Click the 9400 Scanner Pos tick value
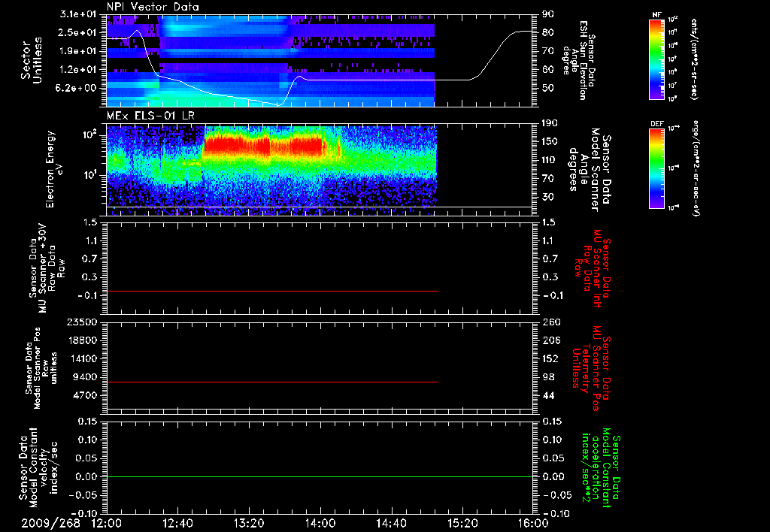This screenshot has width=770, height=532. click(84, 377)
